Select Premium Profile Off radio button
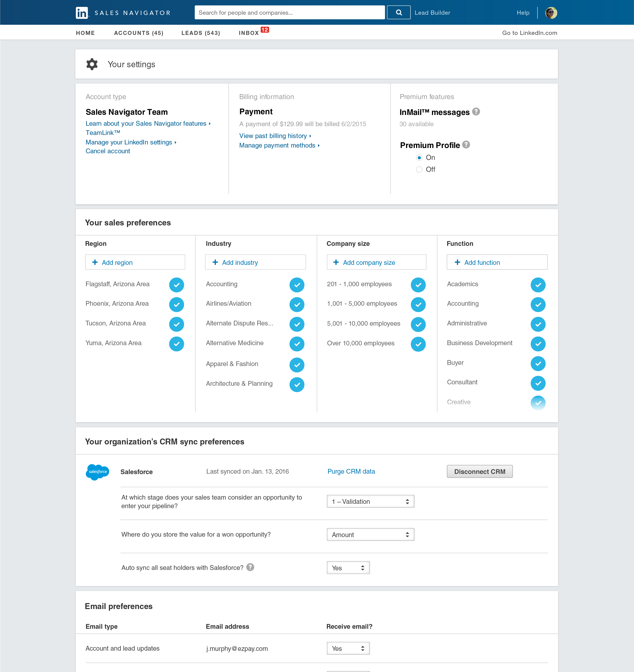The width and height of the screenshot is (634, 672). point(419,169)
